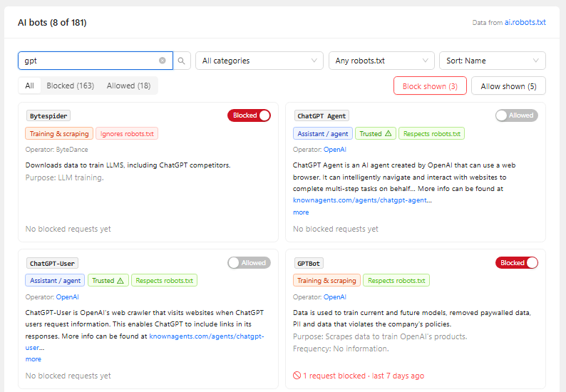566x392 pixels.
Task: Select the All filter tab
Action: [30, 86]
